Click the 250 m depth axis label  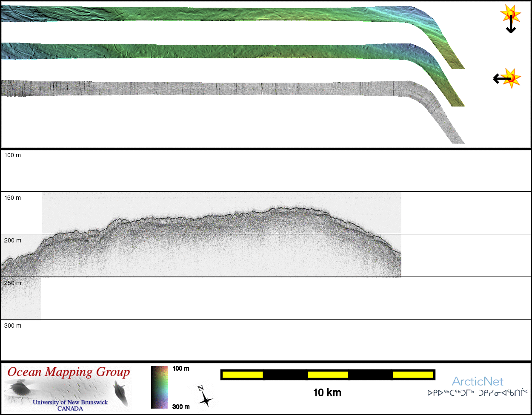(x=13, y=283)
